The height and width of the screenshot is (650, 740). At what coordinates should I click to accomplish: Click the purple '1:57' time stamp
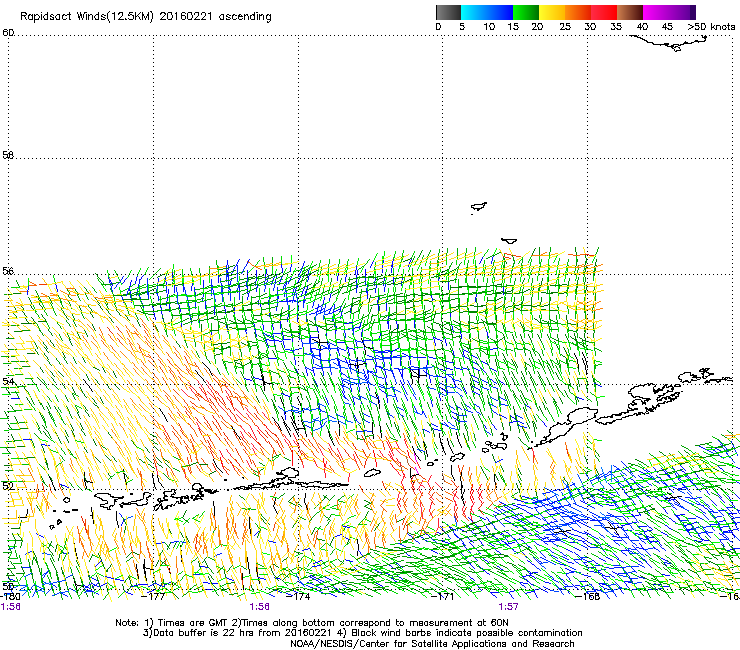[508, 607]
